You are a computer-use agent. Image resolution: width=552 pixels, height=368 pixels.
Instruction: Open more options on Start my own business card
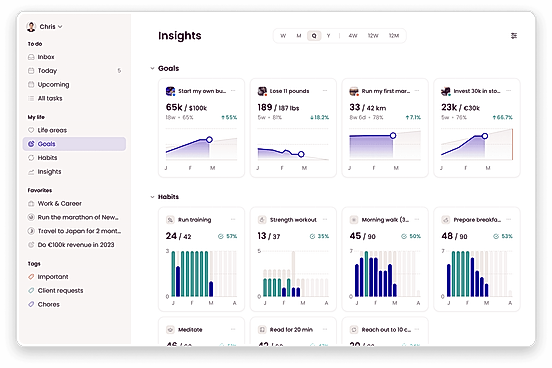[233, 91]
